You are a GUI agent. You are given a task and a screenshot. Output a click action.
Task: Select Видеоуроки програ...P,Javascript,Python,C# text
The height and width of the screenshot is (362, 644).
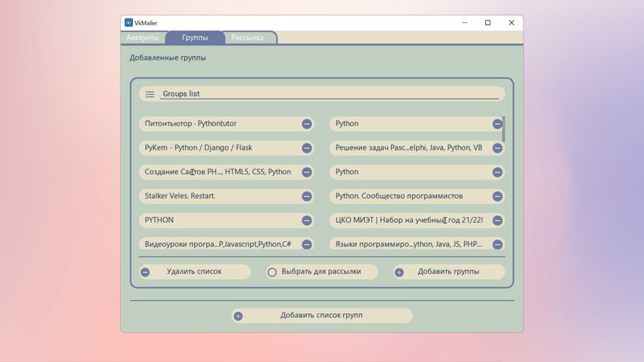(x=218, y=244)
